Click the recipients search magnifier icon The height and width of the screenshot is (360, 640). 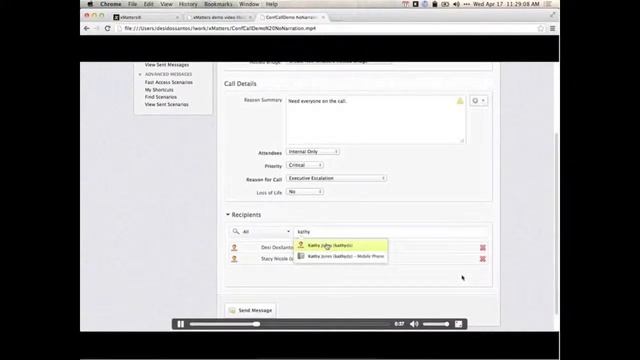point(236,231)
